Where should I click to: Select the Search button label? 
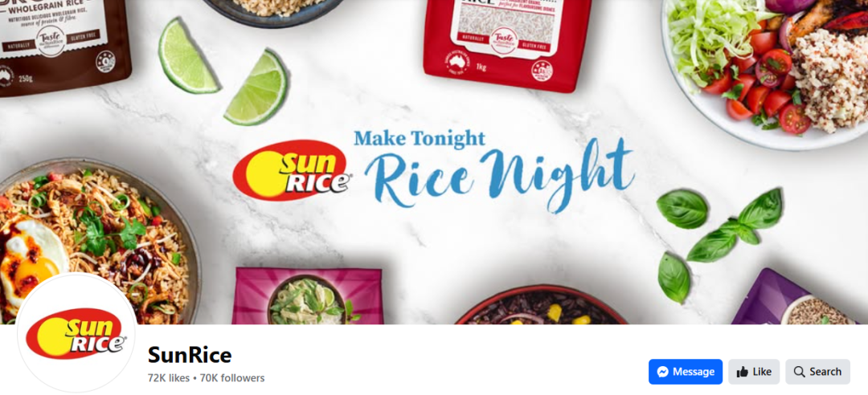click(825, 372)
